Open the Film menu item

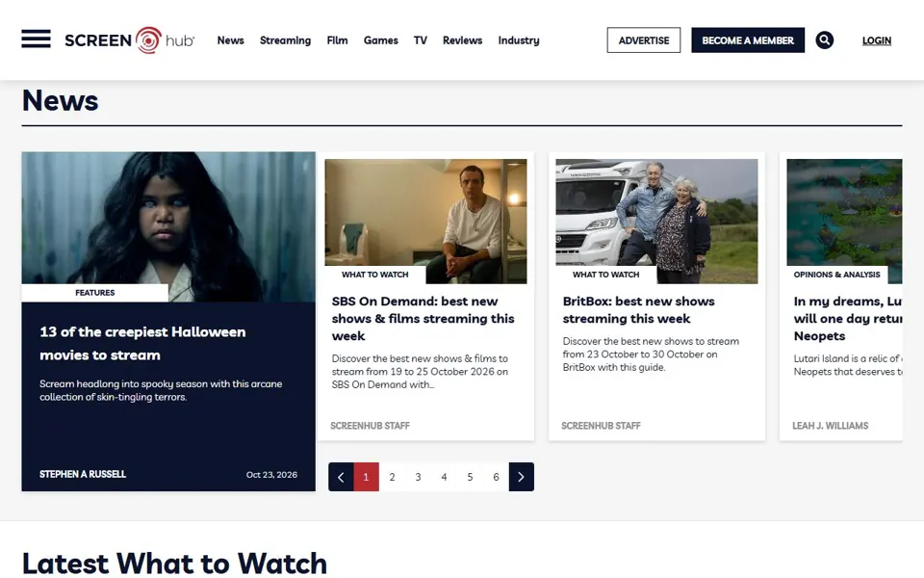[x=337, y=40]
